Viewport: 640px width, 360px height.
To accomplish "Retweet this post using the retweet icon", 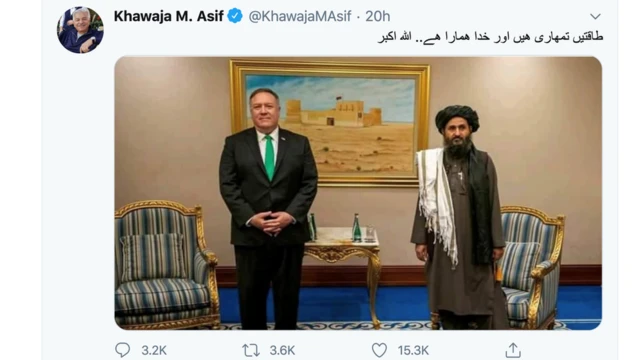I will point(250,350).
